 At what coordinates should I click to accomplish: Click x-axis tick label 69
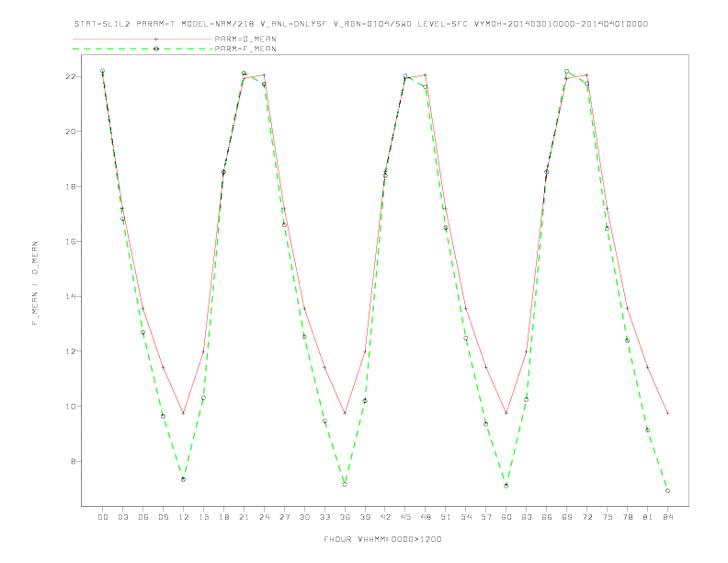click(x=567, y=517)
